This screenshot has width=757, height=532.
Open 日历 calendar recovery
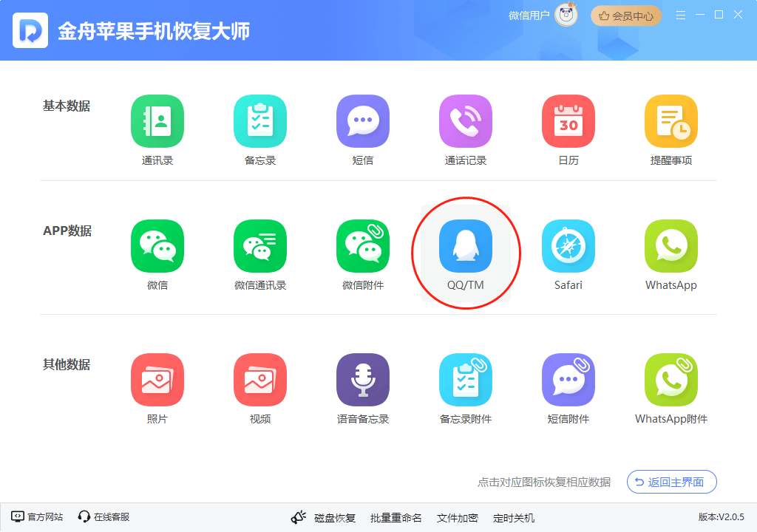click(x=568, y=121)
